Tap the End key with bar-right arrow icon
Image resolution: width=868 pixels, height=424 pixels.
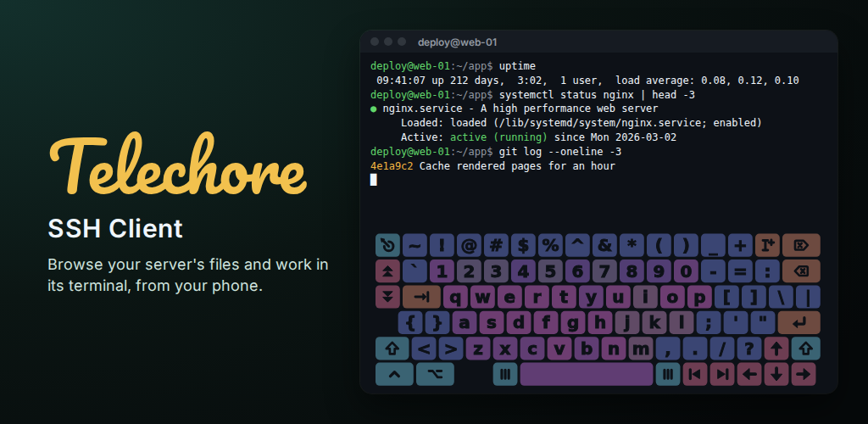coord(722,374)
